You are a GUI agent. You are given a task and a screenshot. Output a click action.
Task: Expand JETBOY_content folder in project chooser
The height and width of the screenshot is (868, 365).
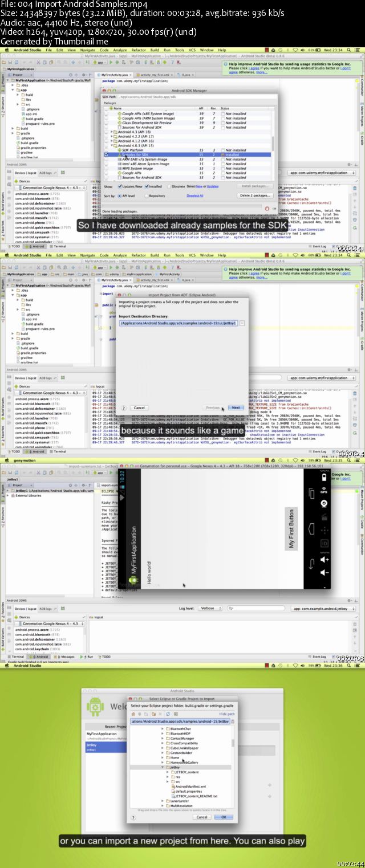[167, 772]
